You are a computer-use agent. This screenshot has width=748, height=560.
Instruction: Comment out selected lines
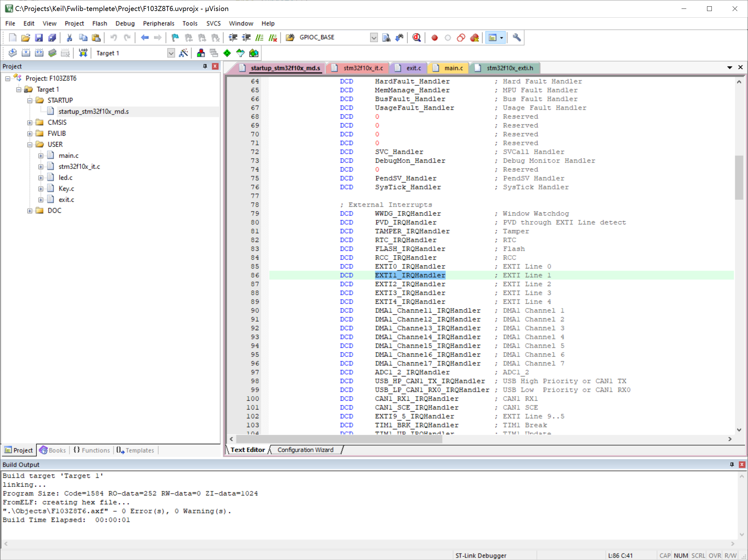point(260,37)
